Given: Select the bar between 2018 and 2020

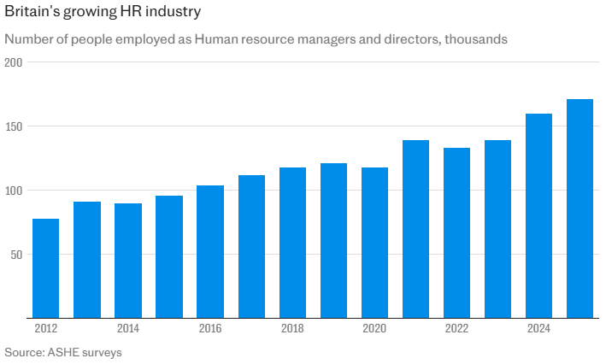Looking at the screenshot, I should click(x=333, y=241).
